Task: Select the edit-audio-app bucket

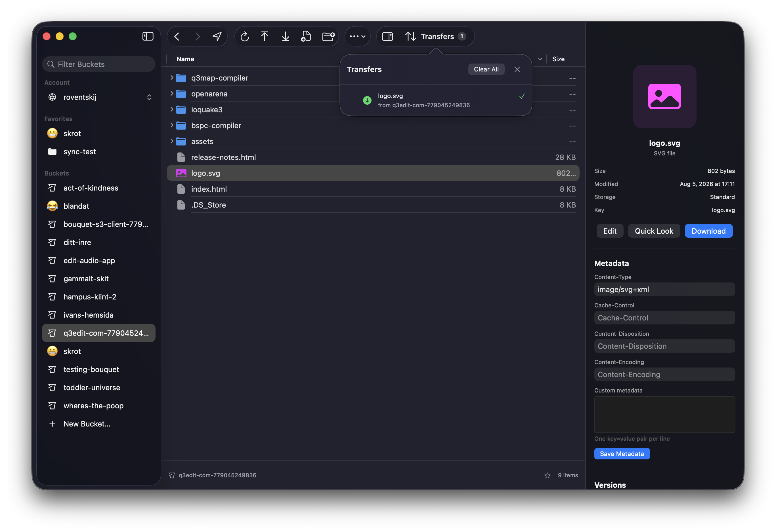Action: tap(99, 261)
